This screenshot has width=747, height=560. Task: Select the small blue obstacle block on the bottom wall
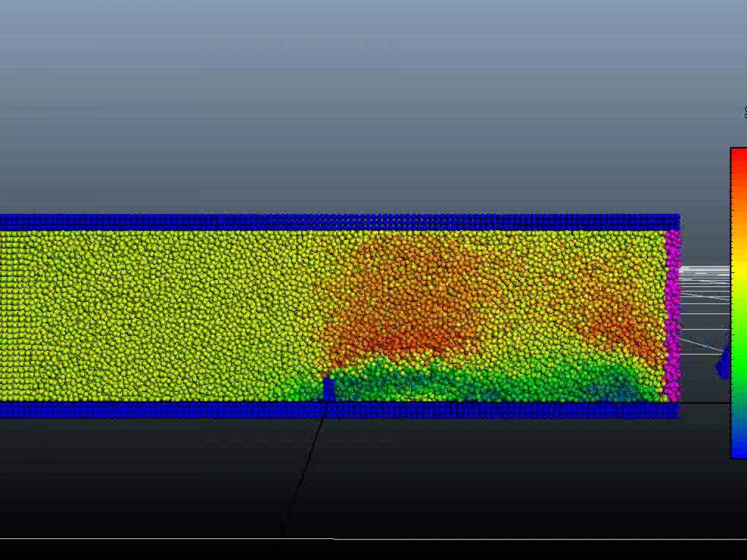[x=329, y=390]
